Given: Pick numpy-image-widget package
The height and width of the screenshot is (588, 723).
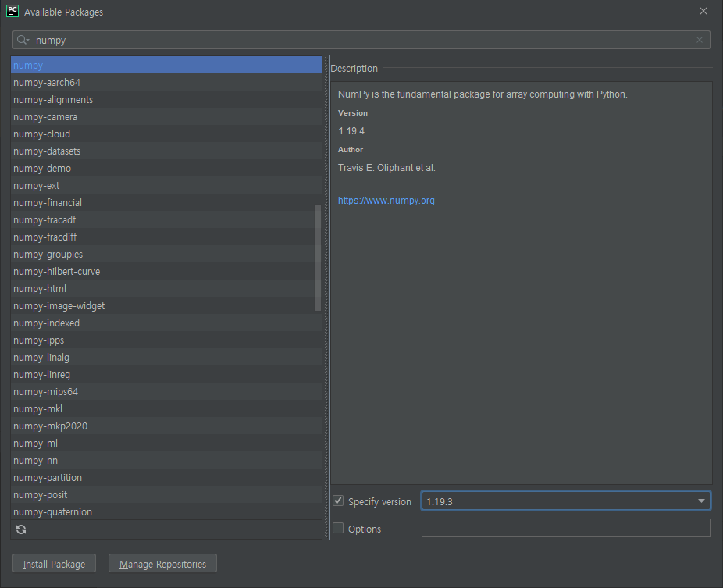Looking at the screenshot, I should click(166, 306).
